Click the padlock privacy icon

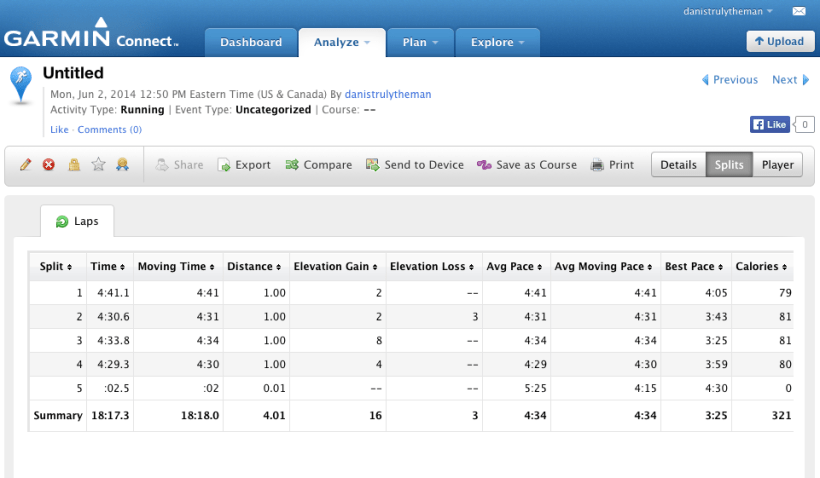[74, 165]
